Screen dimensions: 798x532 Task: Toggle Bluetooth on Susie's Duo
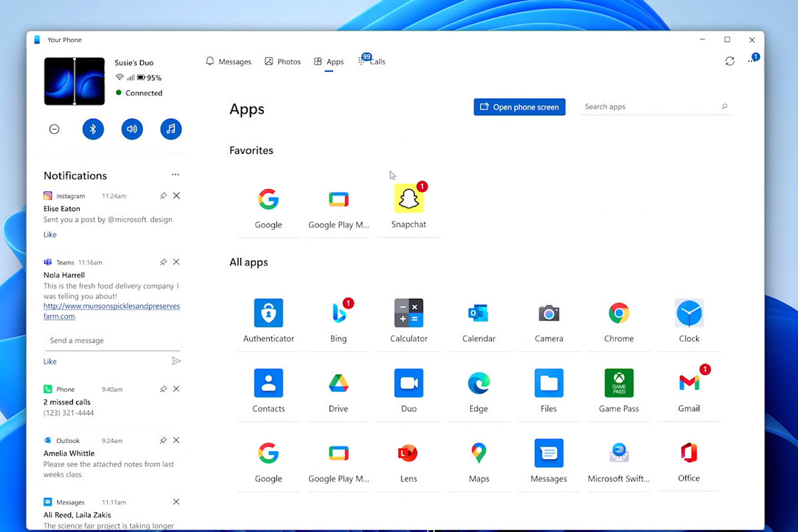[93, 129]
